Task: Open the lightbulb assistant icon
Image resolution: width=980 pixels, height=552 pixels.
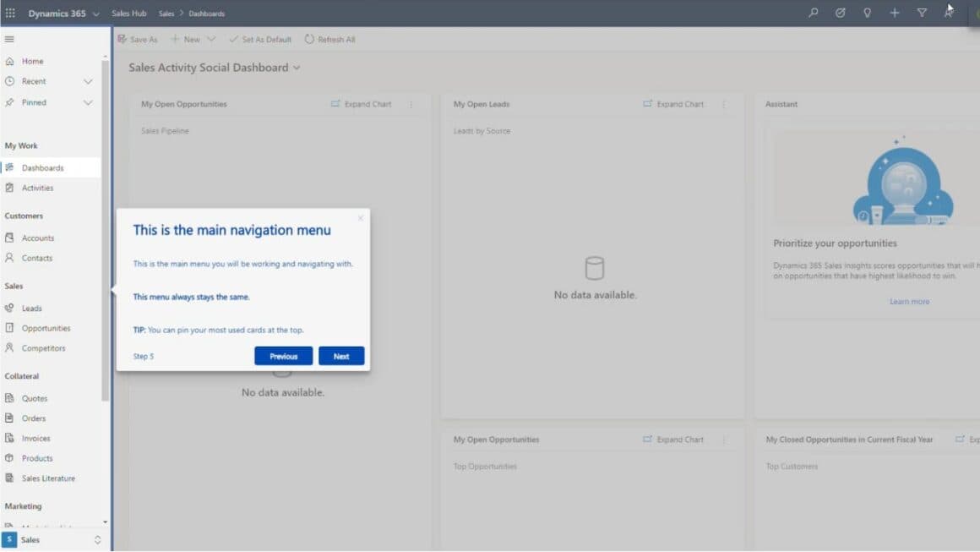Action: pos(867,13)
